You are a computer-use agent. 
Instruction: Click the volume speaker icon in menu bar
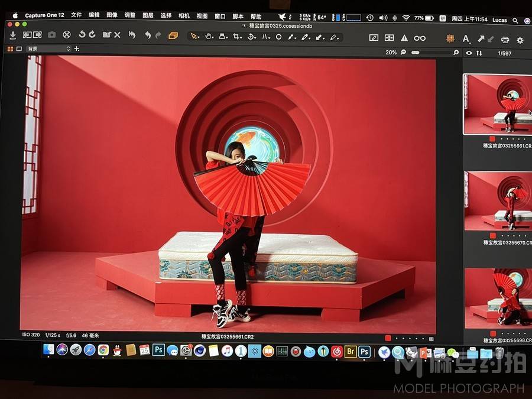click(x=383, y=18)
